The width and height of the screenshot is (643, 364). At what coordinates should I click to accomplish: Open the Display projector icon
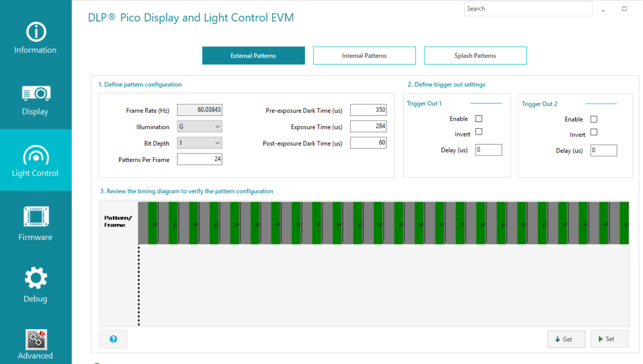click(36, 94)
